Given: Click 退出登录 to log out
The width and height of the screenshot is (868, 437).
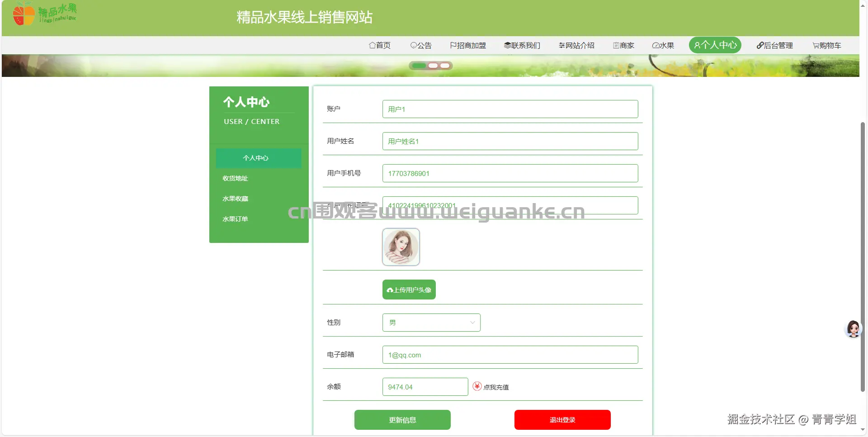Looking at the screenshot, I should click(x=562, y=420).
